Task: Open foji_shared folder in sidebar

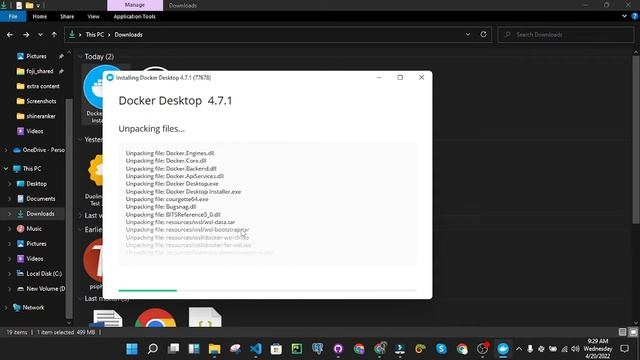Action: (x=40, y=71)
